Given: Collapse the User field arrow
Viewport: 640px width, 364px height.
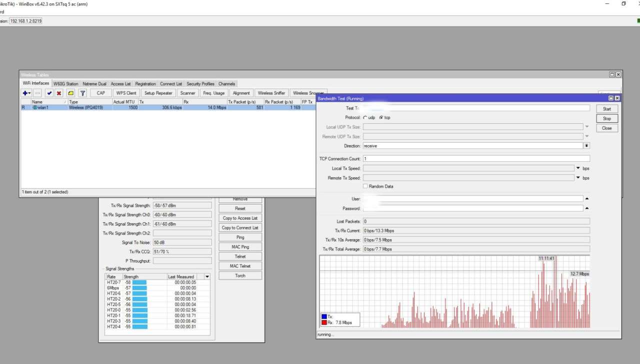Looking at the screenshot, I should pos(586,199).
